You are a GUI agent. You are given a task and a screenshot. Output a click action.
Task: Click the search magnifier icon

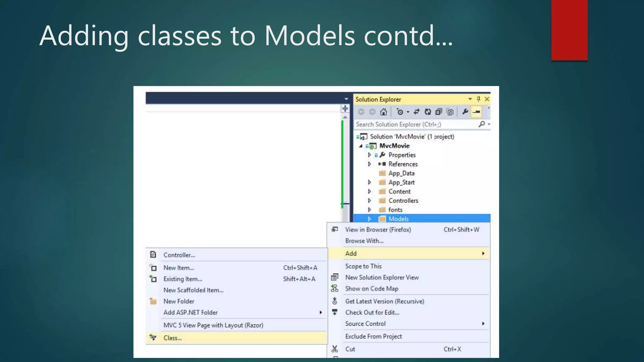[x=482, y=124]
